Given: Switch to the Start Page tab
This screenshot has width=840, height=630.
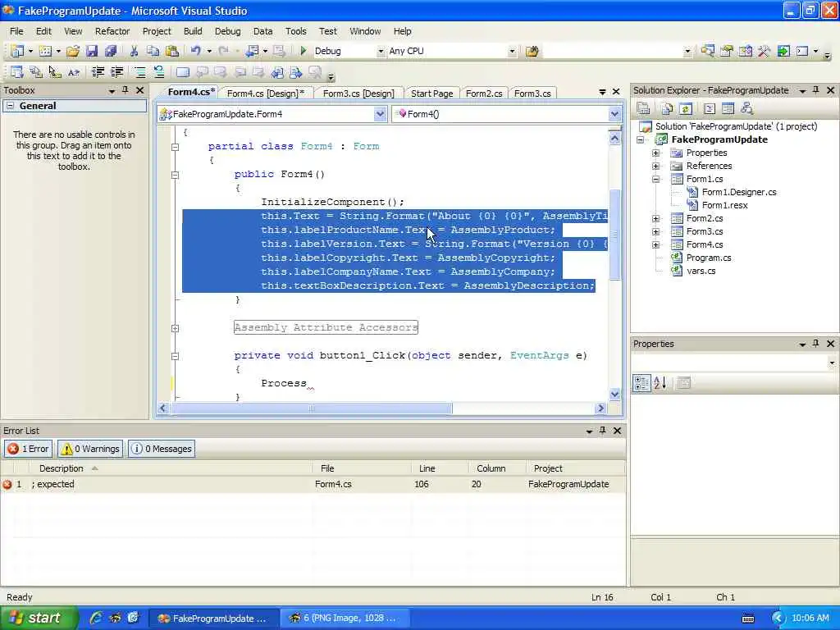Looking at the screenshot, I should coord(431,94).
